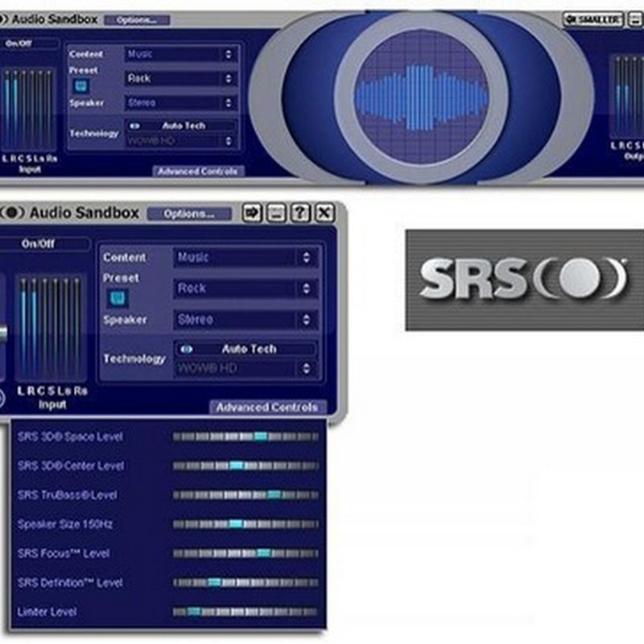Adjust SRS Definition Level slider

pos(246,582)
